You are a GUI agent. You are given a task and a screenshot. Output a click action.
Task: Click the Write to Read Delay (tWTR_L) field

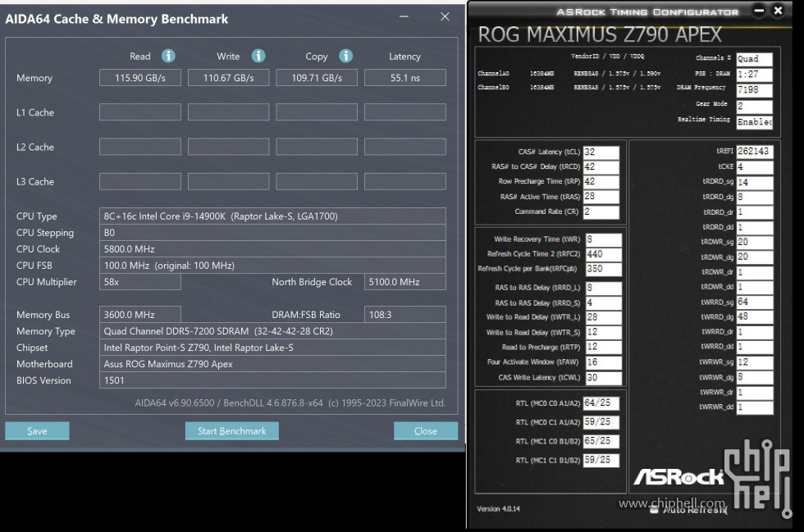click(604, 318)
